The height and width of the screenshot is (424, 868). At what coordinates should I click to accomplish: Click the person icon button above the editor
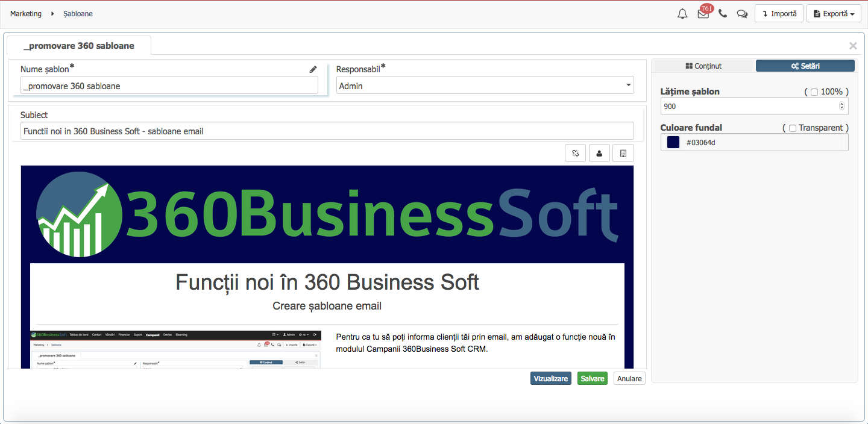[x=599, y=154]
